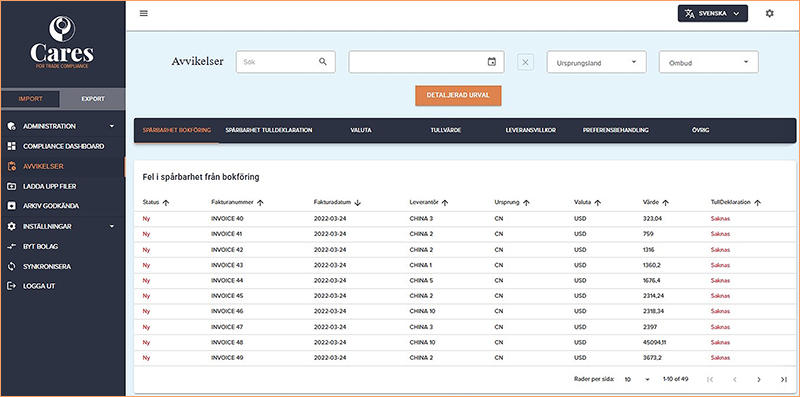This screenshot has height=397, width=800.
Task: Sort by Ursprung column arrow
Action: tap(527, 203)
